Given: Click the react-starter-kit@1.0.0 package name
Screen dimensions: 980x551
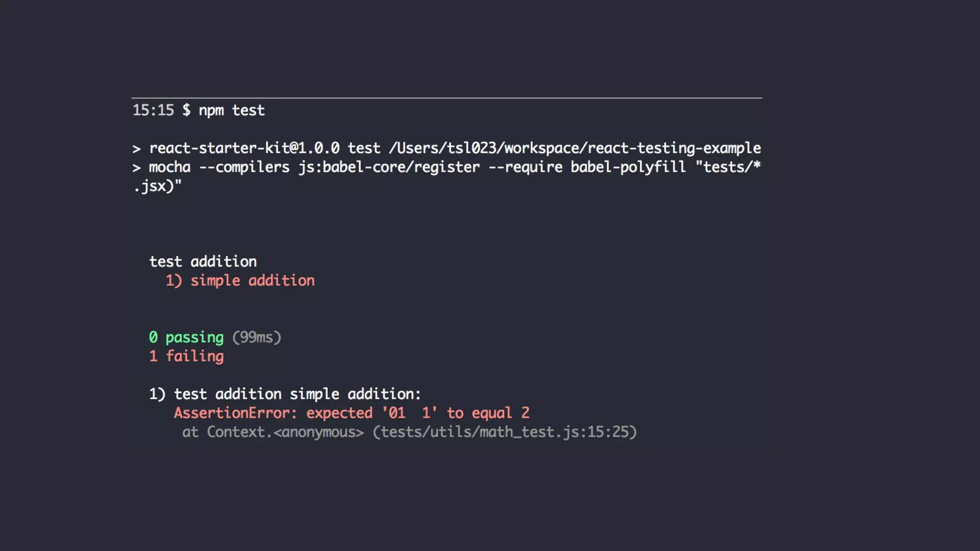Looking at the screenshot, I should coord(244,148).
